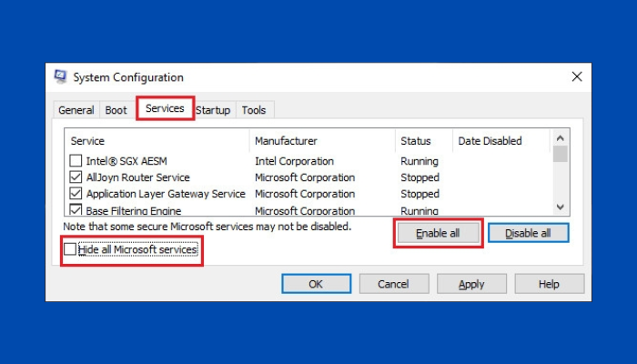Enable Hide all Microsoft services checkbox
The image size is (637, 364).
71,249
